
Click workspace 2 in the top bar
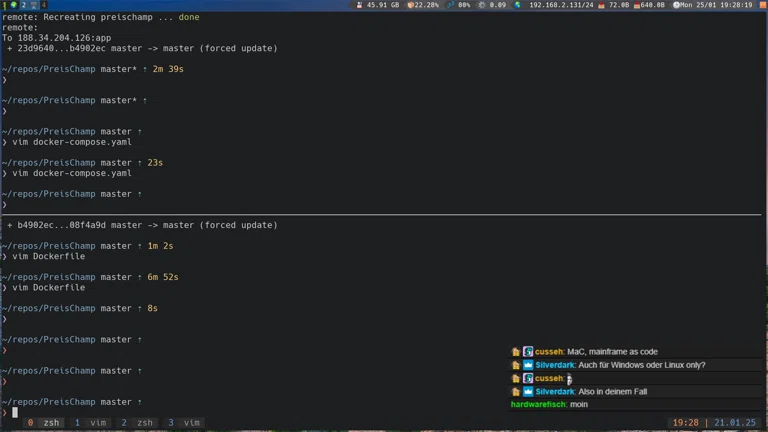[22, 5]
